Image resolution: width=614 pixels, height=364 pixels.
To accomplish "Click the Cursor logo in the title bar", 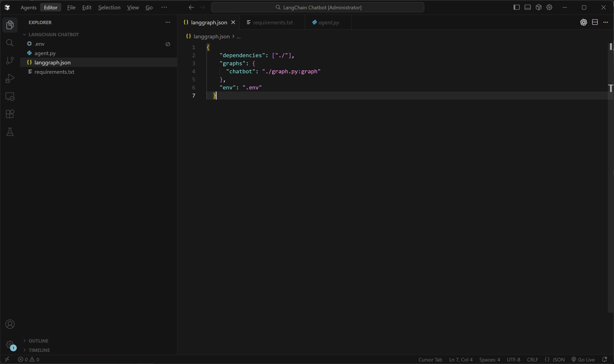I will coord(7,7).
